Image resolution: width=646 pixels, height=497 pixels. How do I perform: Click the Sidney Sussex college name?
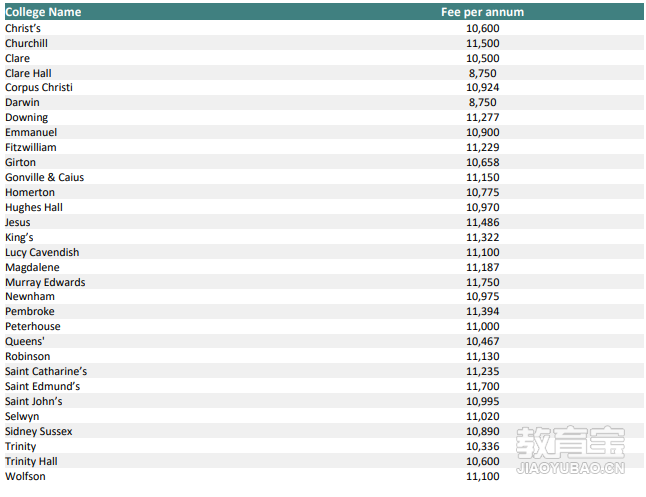[x=39, y=431]
